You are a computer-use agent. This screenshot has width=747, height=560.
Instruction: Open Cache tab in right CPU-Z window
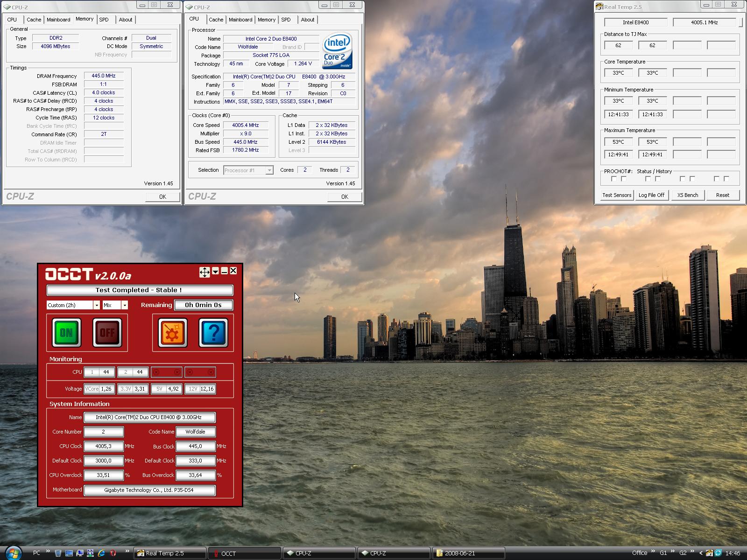216,20
